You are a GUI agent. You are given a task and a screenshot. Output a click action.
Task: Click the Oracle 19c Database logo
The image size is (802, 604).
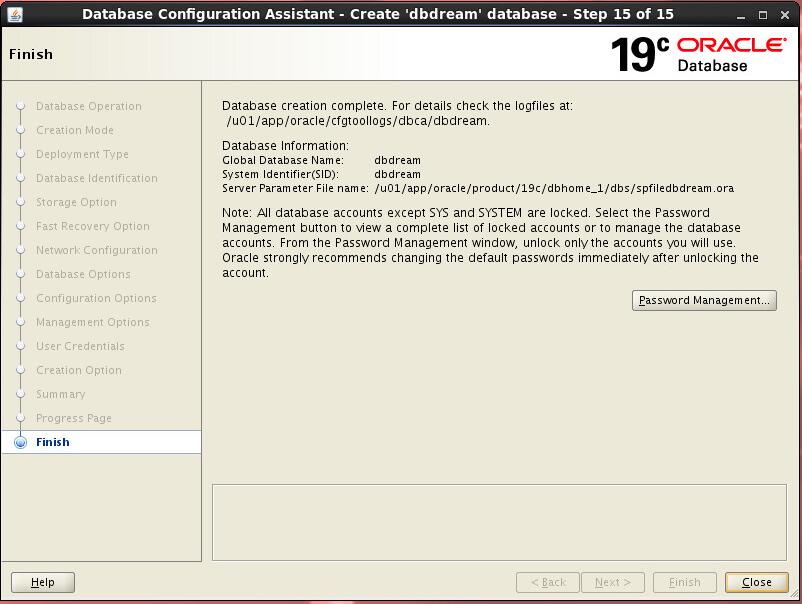click(698, 54)
